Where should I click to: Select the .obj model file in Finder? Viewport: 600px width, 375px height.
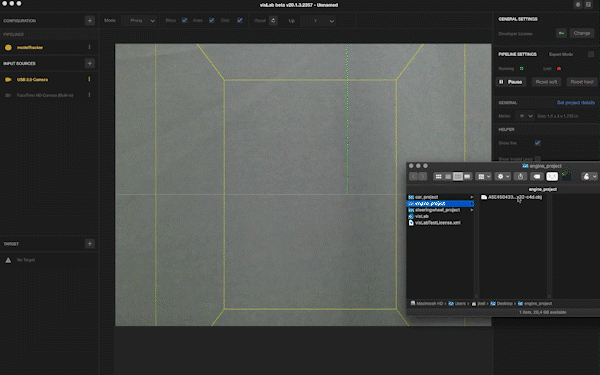(x=511, y=197)
